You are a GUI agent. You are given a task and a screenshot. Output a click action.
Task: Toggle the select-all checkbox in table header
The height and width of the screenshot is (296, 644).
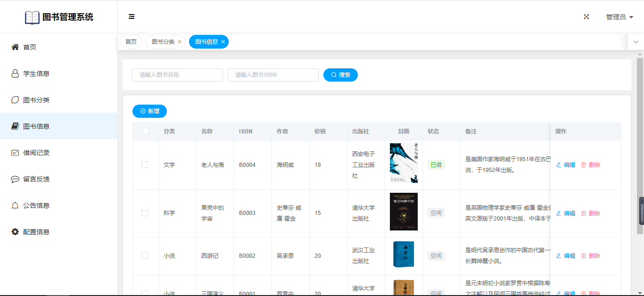click(x=146, y=131)
